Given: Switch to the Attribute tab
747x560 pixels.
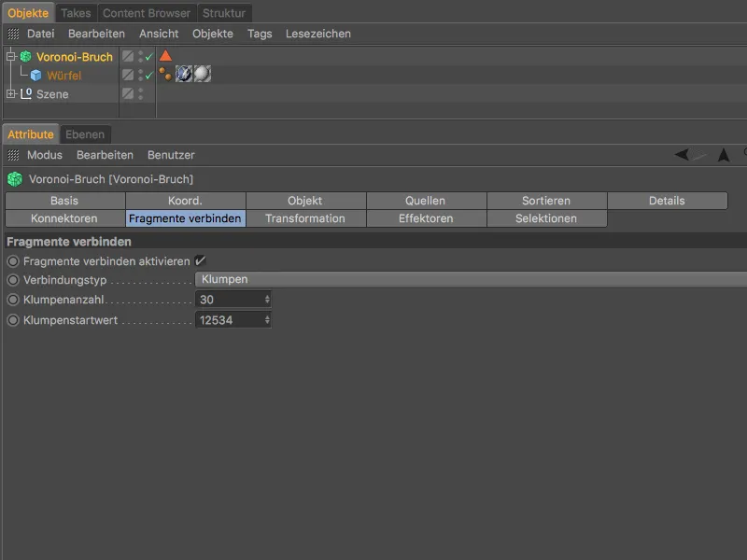Looking at the screenshot, I should click(31, 134).
